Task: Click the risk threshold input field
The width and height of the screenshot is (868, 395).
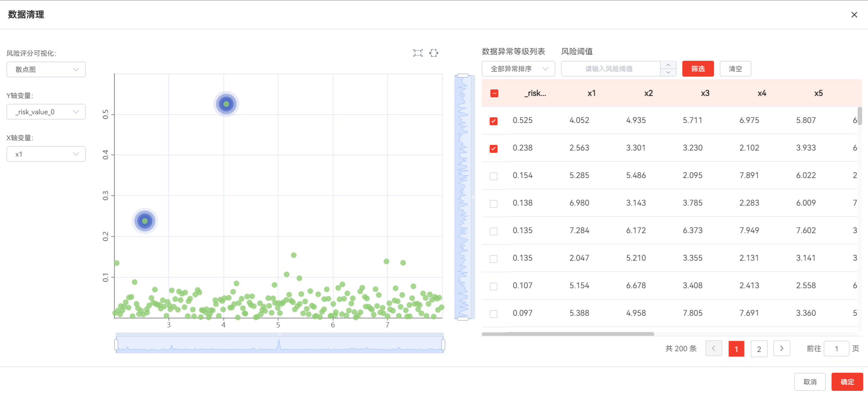Action: click(x=611, y=69)
